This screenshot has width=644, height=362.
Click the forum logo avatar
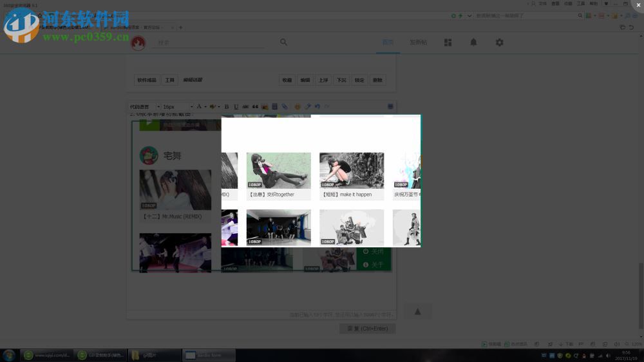pos(138,43)
